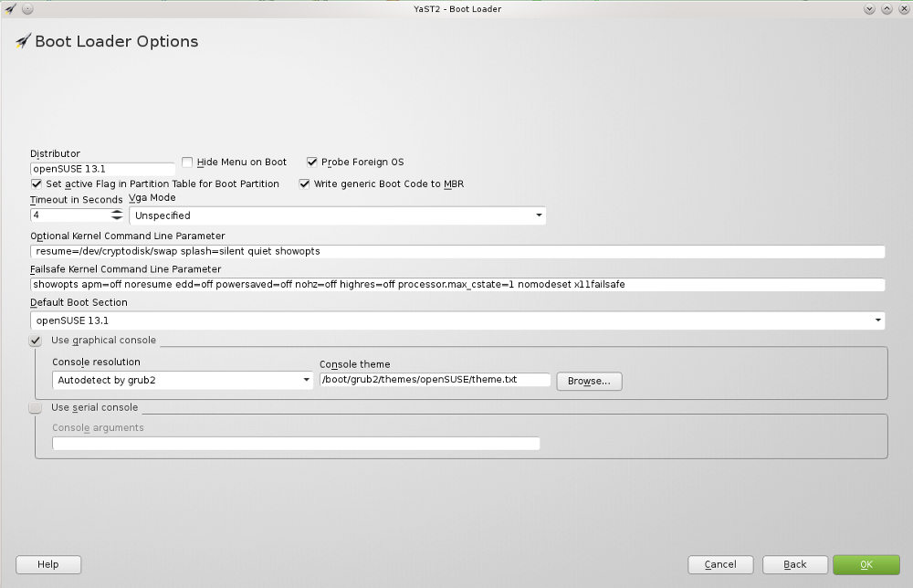
Task: Maximize the YaST2 Boot Loader window
Action: pos(887,9)
